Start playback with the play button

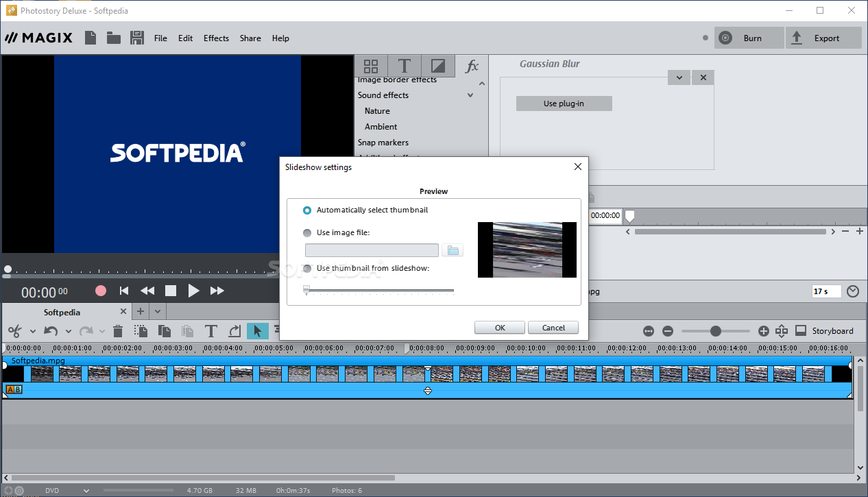point(193,291)
